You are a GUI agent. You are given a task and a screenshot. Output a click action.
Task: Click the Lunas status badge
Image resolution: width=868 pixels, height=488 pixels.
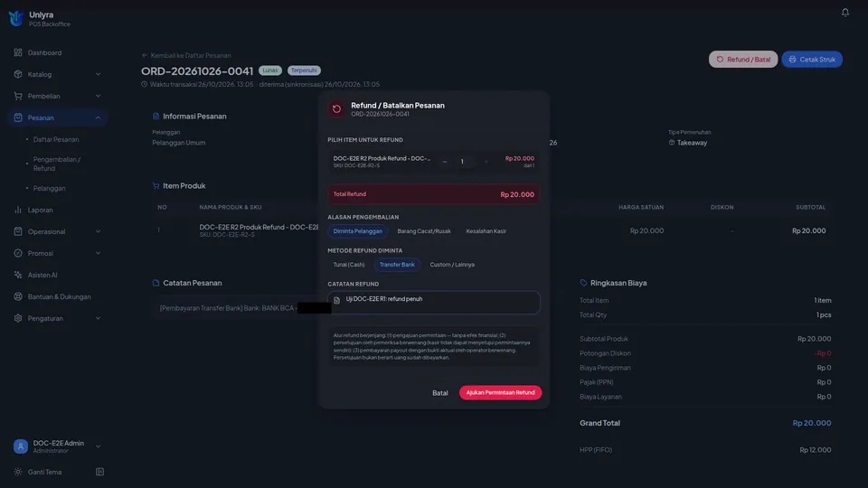click(270, 70)
